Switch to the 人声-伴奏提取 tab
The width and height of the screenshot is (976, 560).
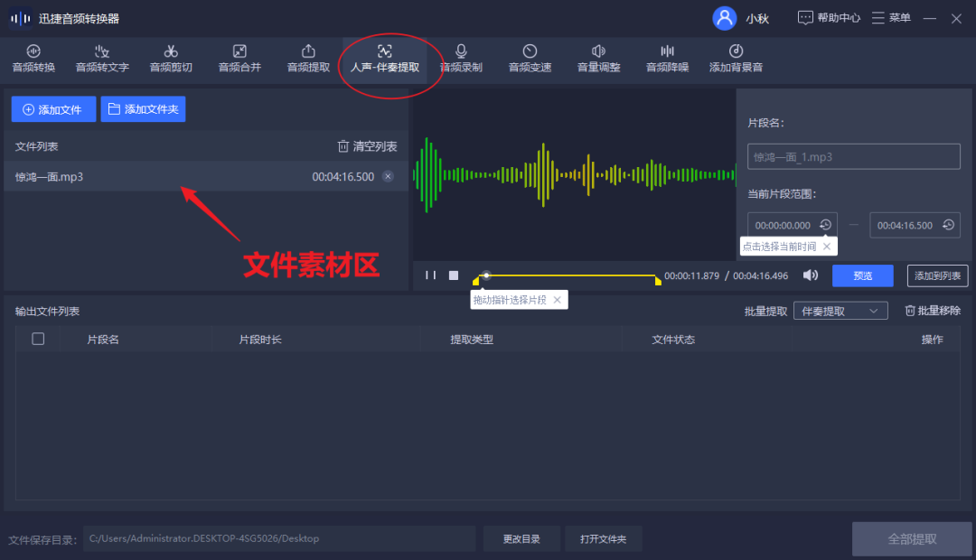click(385, 59)
